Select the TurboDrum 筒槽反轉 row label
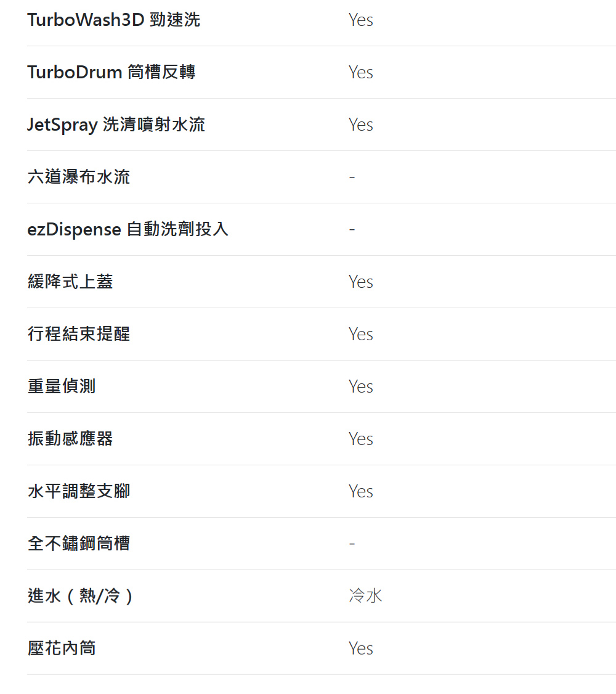This screenshot has width=616, height=694. [111, 72]
